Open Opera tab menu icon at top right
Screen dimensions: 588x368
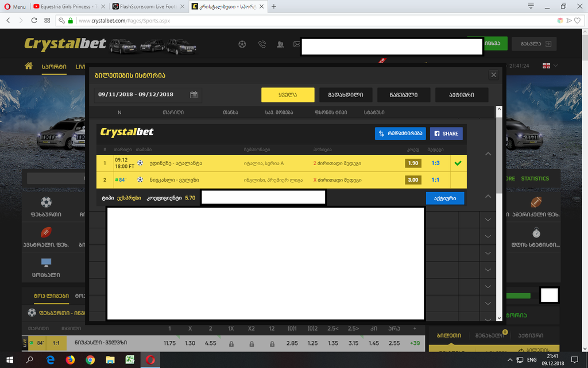531,6
